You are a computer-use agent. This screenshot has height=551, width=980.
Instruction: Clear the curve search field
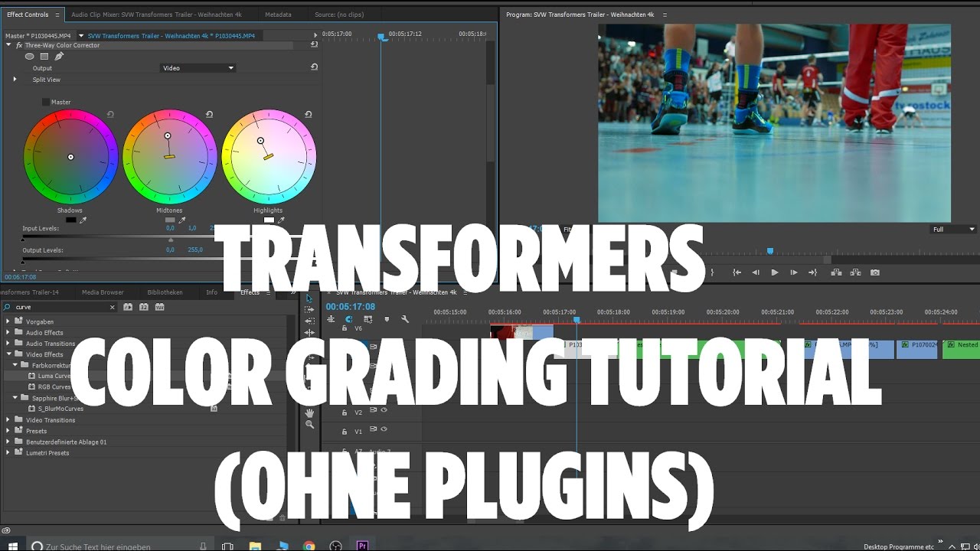[x=113, y=307]
